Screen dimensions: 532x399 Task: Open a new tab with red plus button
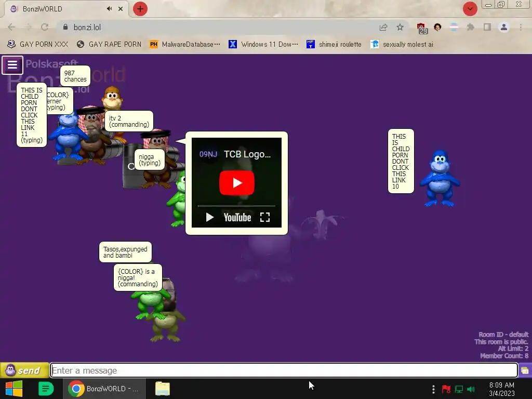tap(140, 9)
